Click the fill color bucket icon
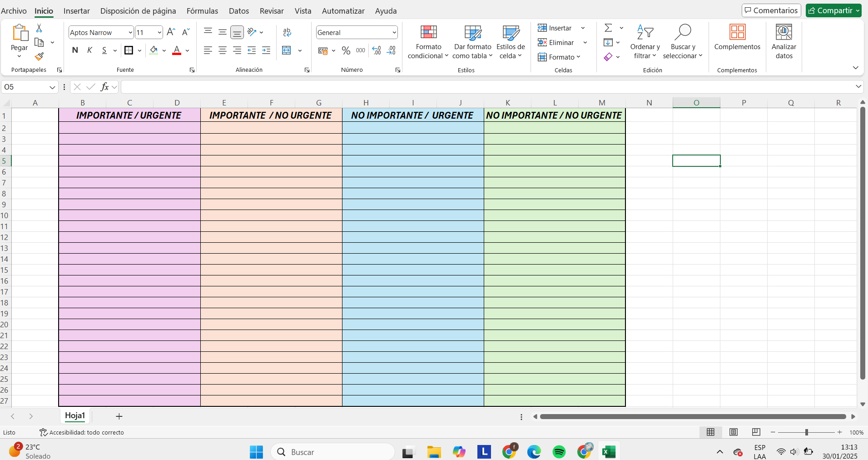Viewport: 868px width, 460px height. pos(154,50)
